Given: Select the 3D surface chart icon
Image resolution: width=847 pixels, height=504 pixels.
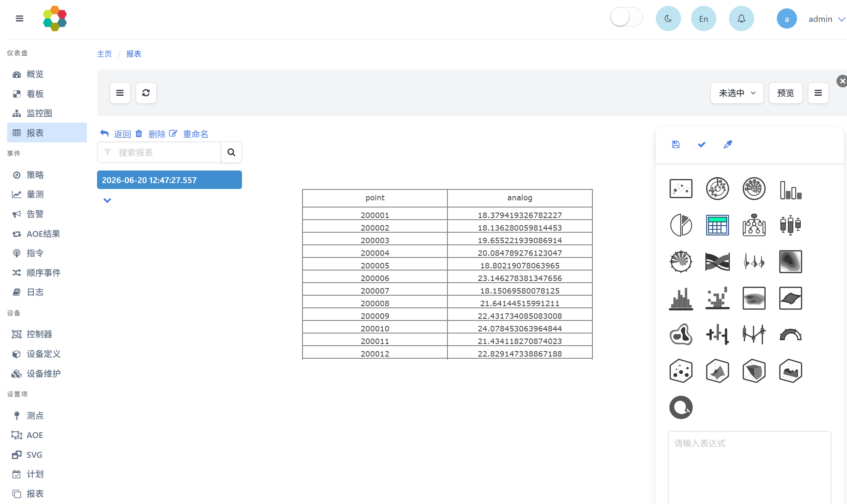Looking at the screenshot, I should (717, 371).
